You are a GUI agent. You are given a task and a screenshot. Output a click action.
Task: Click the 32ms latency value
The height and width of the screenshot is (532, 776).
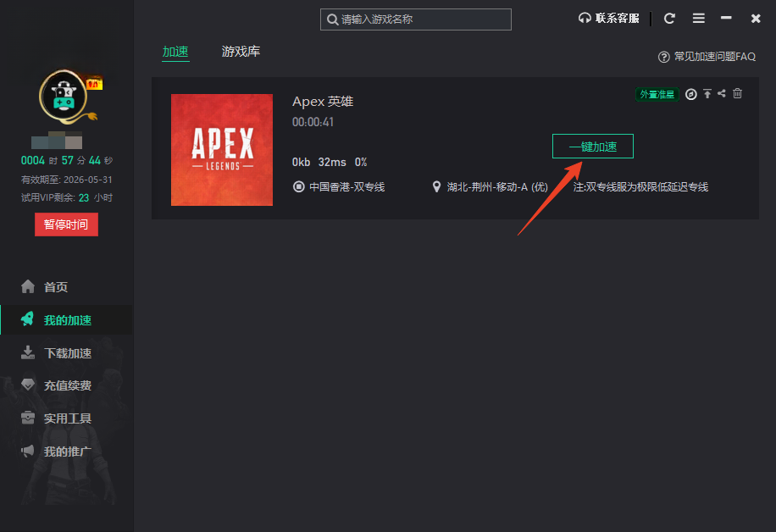(332, 163)
